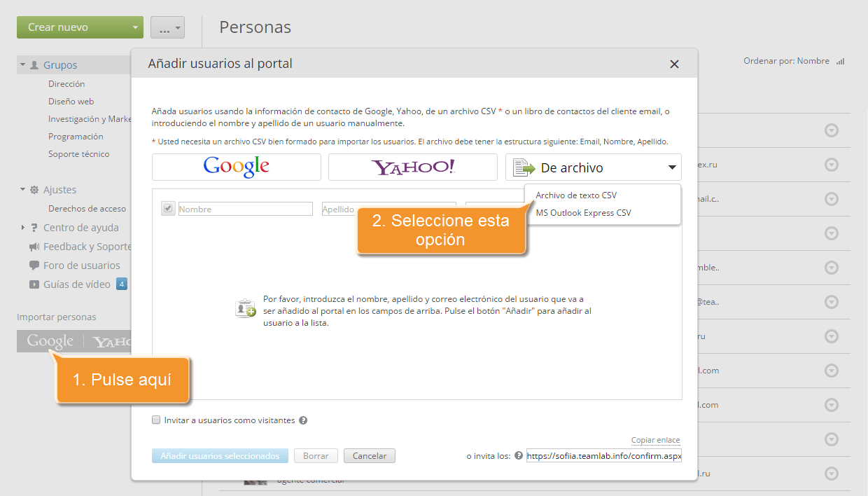
Task: Click the Crear nuevo button
Action: pos(80,27)
